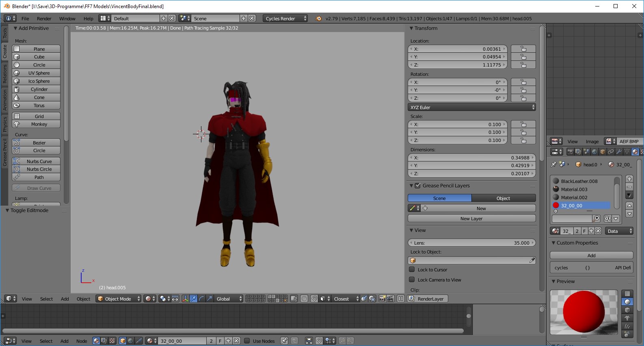Select Grease Pencil Object source
This screenshot has width=644, height=346.
(x=504, y=198)
